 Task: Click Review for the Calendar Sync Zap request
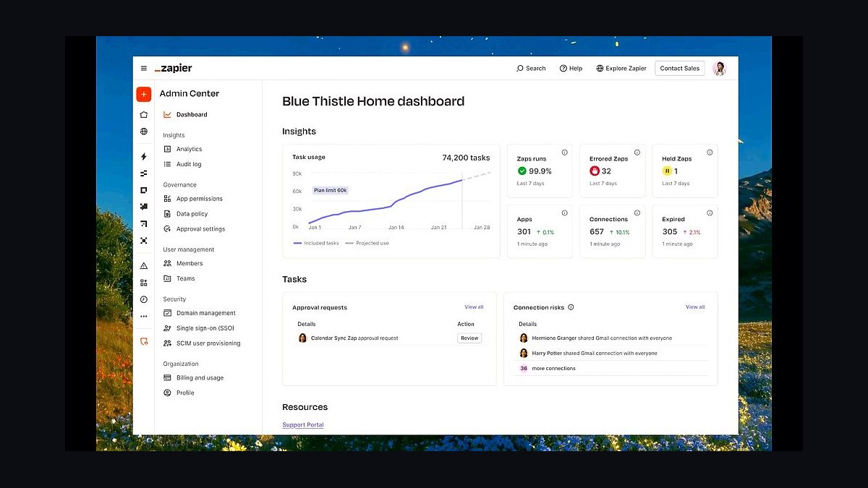[x=469, y=338]
